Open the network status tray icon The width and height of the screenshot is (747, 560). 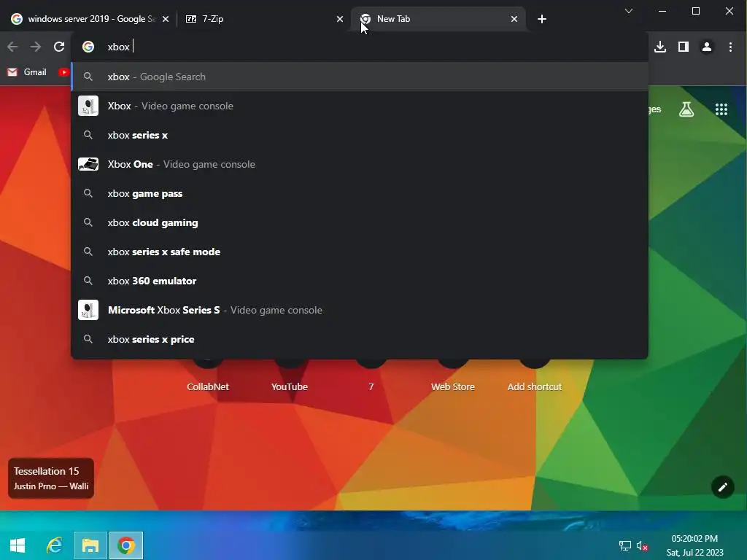coord(624,545)
